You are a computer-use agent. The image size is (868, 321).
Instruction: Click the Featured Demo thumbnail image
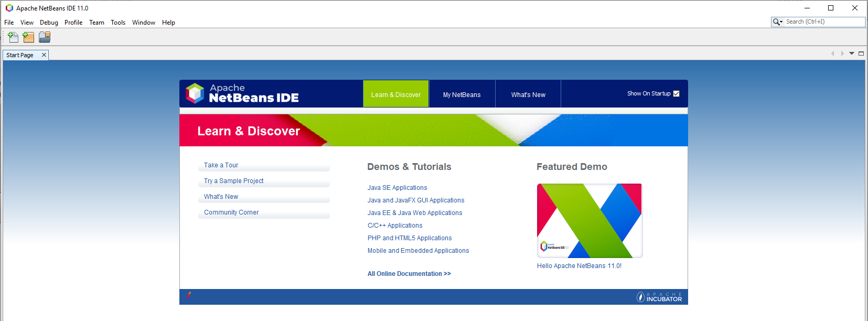coord(590,221)
